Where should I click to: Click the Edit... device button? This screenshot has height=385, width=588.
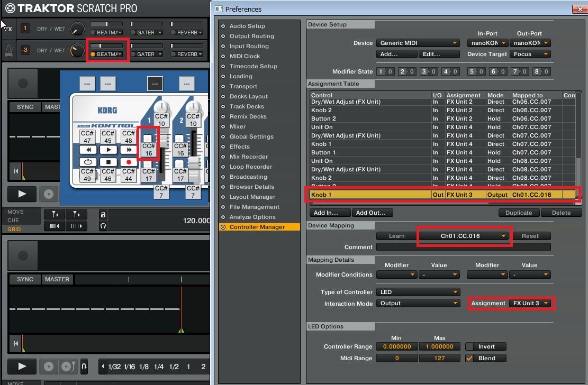tap(439, 54)
